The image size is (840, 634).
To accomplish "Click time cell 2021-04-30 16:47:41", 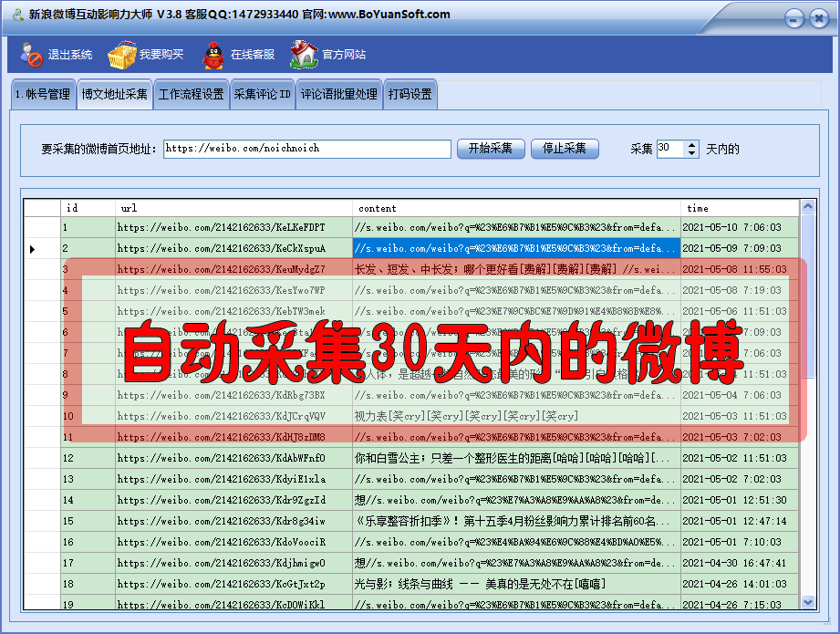I will (740, 563).
